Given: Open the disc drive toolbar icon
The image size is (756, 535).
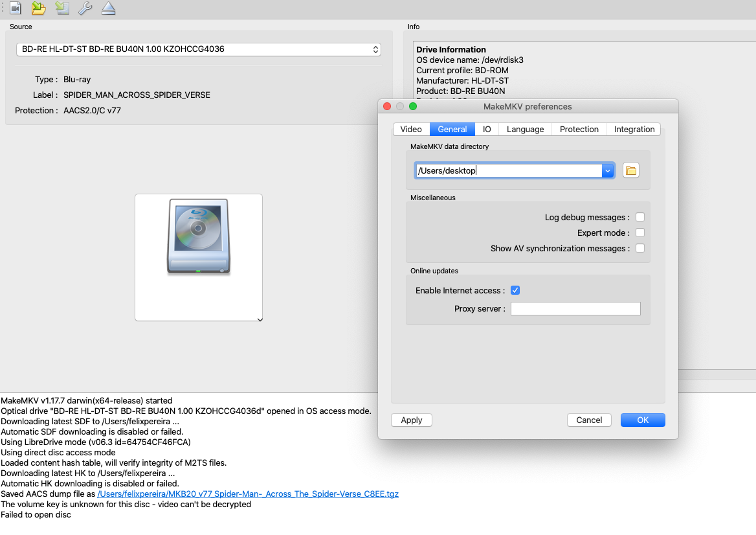Looking at the screenshot, I should [61, 8].
